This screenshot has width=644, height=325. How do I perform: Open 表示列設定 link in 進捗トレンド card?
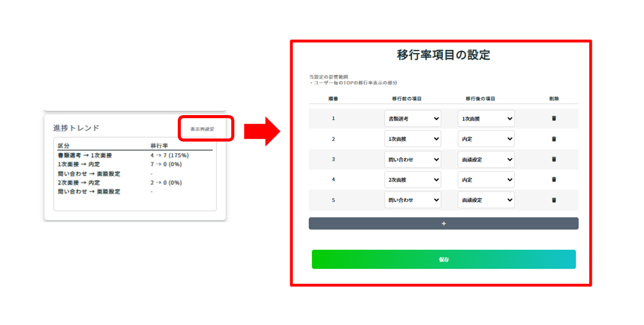point(202,129)
